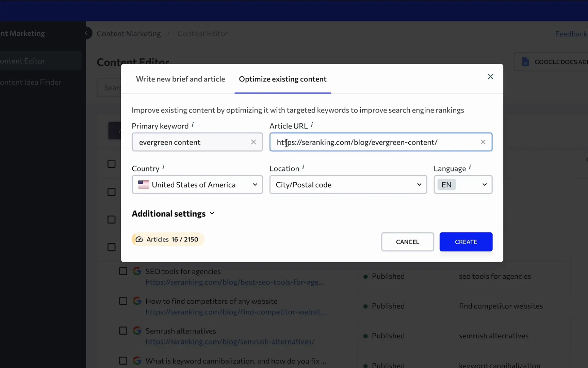Select the checkbox for Semrush alternatives article
Image resolution: width=588 pixels, height=368 pixels.
pyautogui.click(x=123, y=330)
